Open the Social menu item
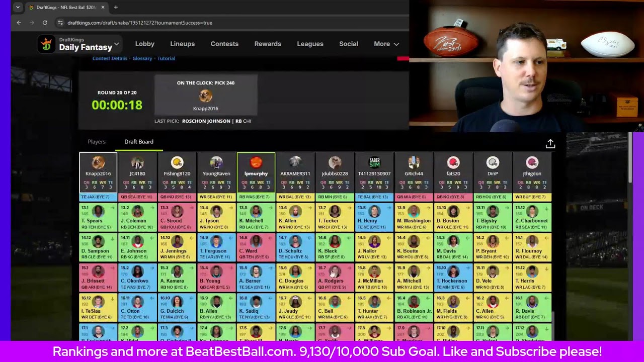 [349, 44]
